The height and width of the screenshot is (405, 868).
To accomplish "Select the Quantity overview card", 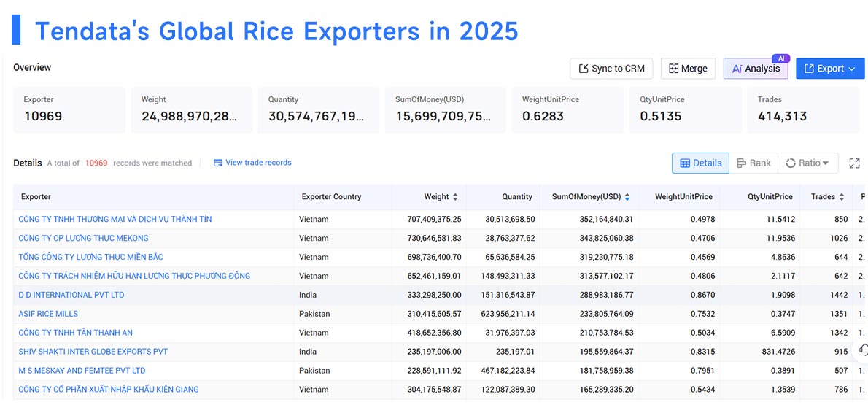I will 319,109.
